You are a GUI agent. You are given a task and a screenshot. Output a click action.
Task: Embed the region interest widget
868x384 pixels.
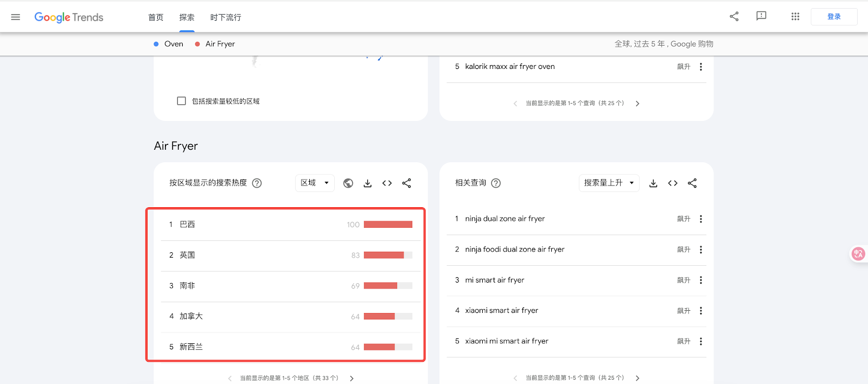tap(387, 183)
